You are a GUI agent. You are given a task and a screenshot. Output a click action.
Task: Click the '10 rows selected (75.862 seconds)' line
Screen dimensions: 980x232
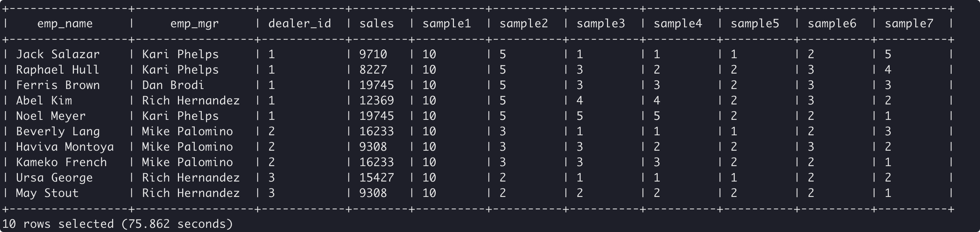point(117,224)
